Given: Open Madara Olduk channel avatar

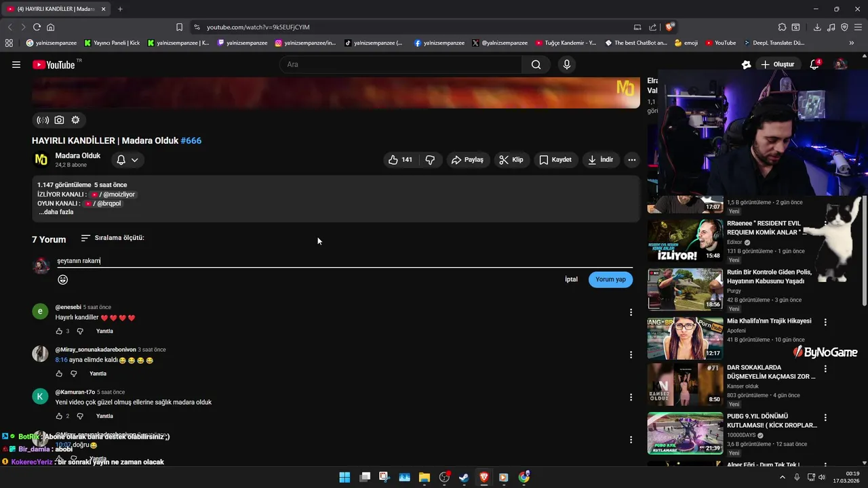Looking at the screenshot, I should 41,160.
